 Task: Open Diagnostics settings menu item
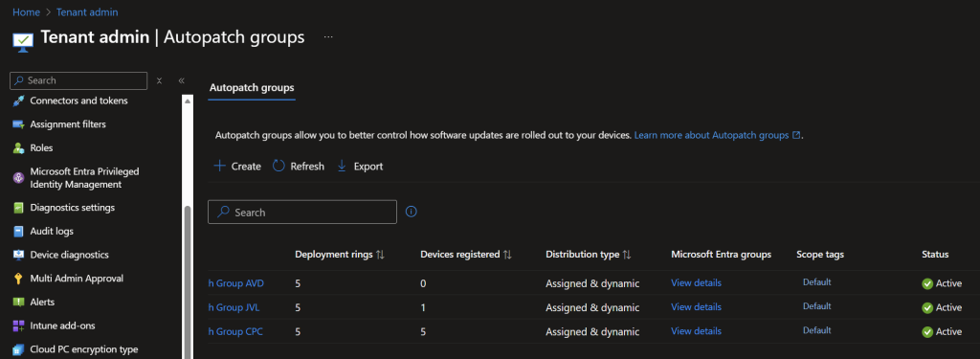point(73,208)
